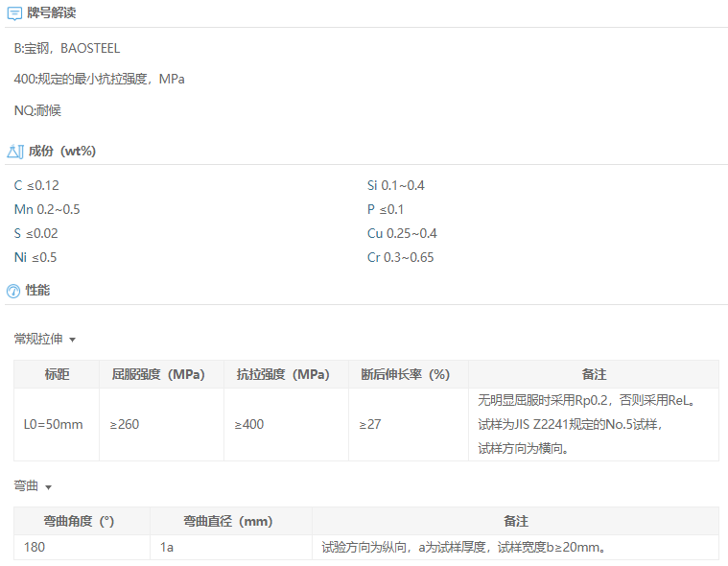Click the 牌号解读 comment icon
728x566 pixels.
point(14,13)
